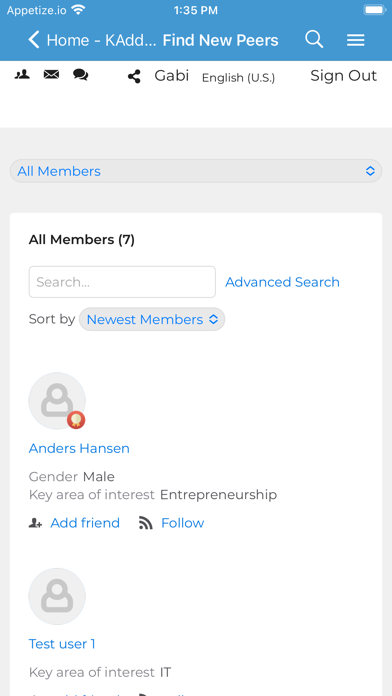Screen dimensions: 392x696
Task: Open messages envelope icon
Action: point(51,75)
